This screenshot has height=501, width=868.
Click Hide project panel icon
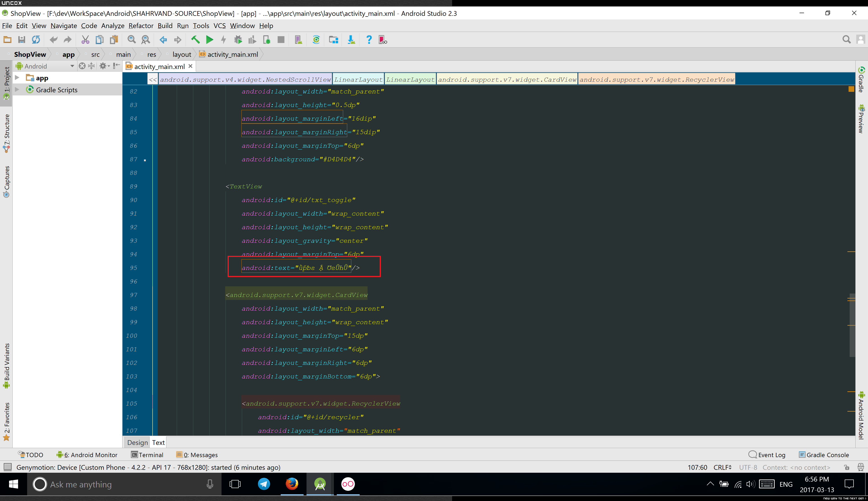117,66
